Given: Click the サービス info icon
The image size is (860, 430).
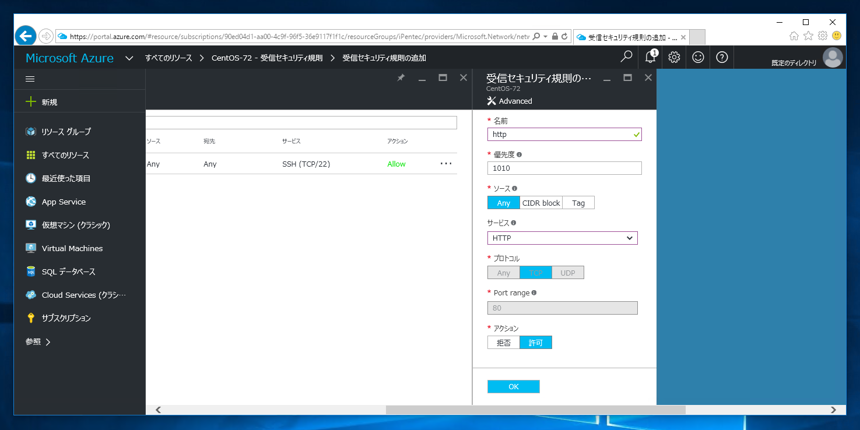Looking at the screenshot, I should click(x=514, y=223).
